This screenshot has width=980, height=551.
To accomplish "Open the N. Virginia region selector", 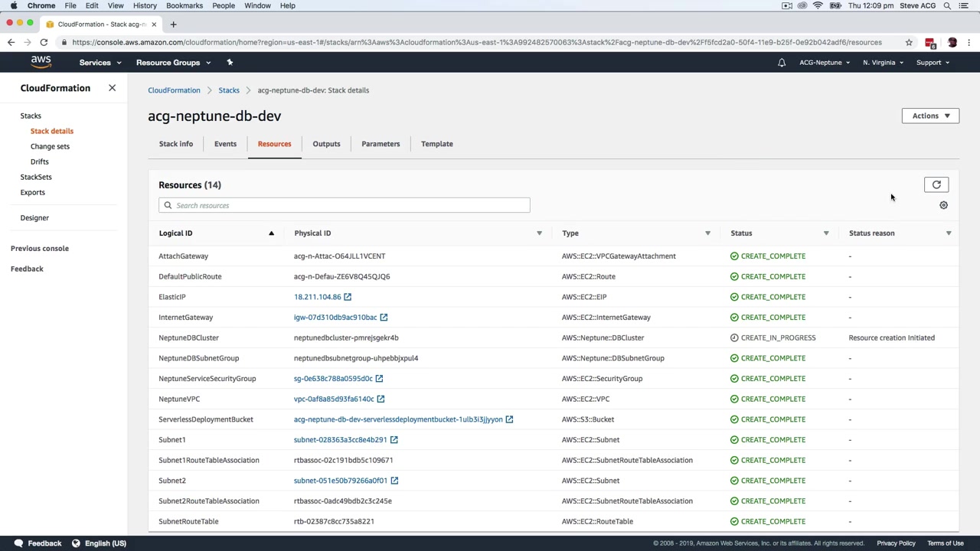I will click(883, 63).
